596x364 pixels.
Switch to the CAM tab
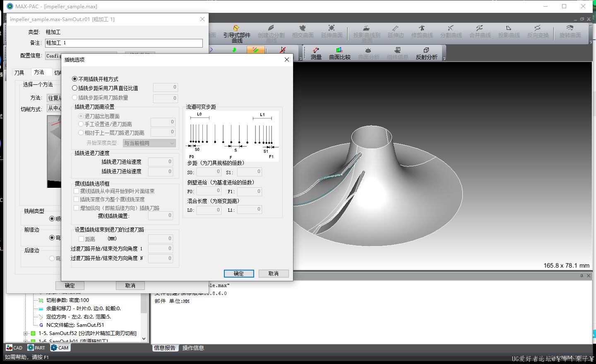[x=60, y=348]
